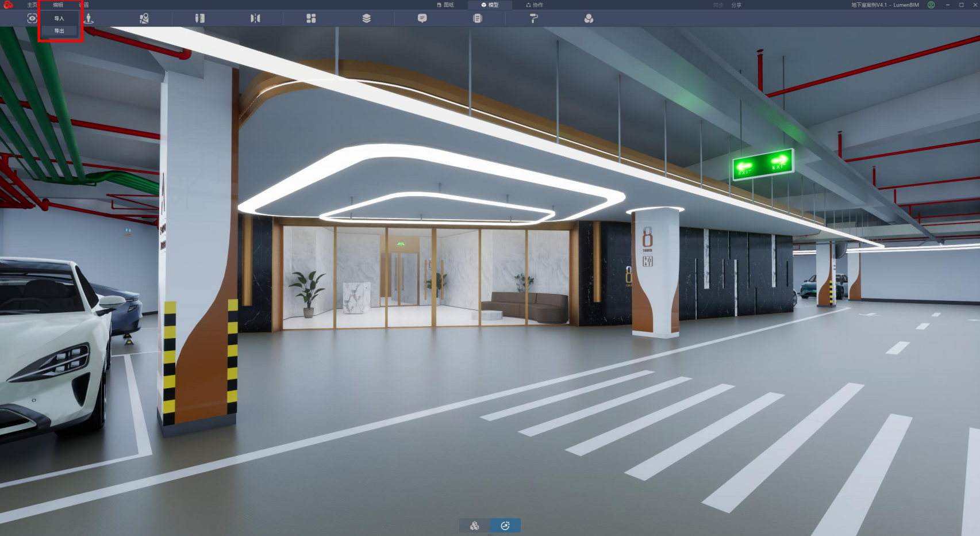Image resolution: width=980 pixels, height=536 pixels.
Task: Toggle the eye view icon in toolbar
Action: coord(32,18)
